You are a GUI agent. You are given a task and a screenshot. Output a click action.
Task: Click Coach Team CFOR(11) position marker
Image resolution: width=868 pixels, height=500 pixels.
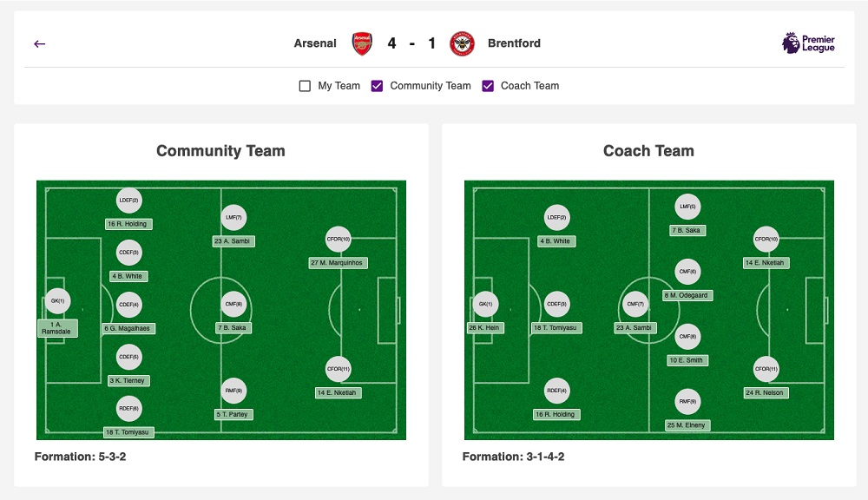click(x=766, y=370)
